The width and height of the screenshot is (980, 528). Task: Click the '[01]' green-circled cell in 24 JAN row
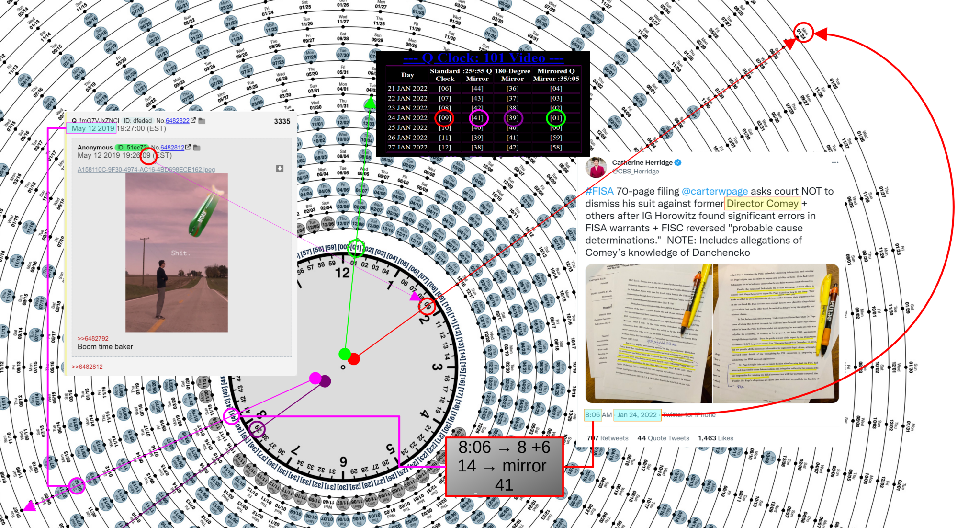[556, 118]
